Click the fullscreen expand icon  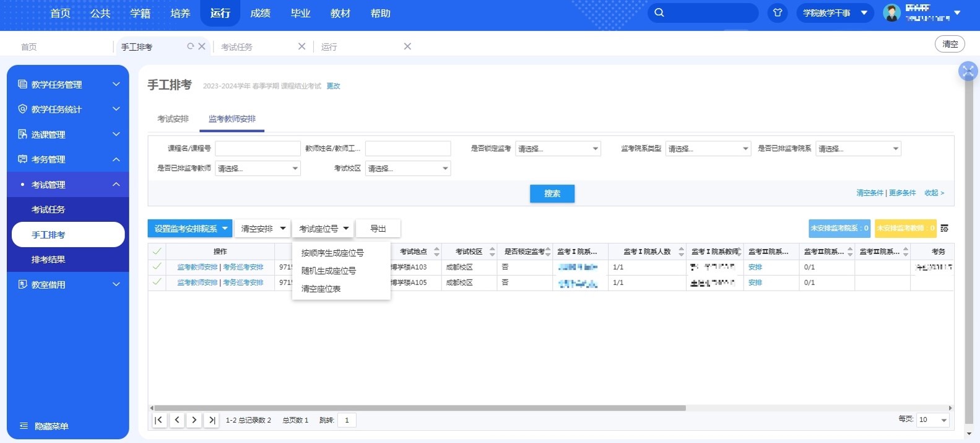pyautogui.click(x=968, y=71)
